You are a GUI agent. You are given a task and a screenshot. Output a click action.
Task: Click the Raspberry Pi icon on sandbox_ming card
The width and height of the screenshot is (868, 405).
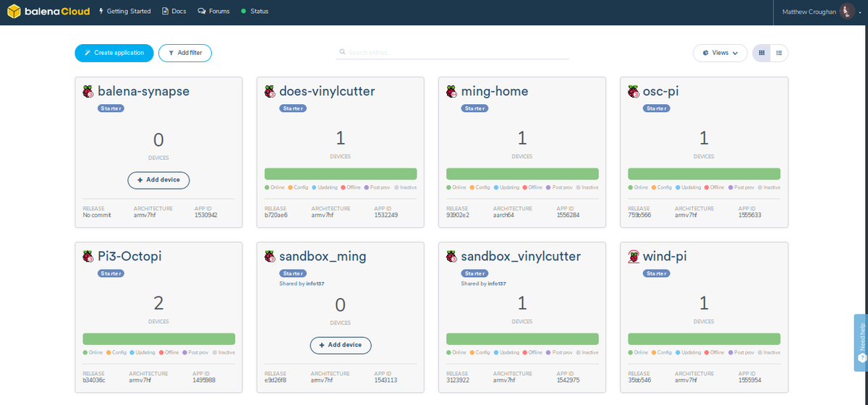pos(270,257)
